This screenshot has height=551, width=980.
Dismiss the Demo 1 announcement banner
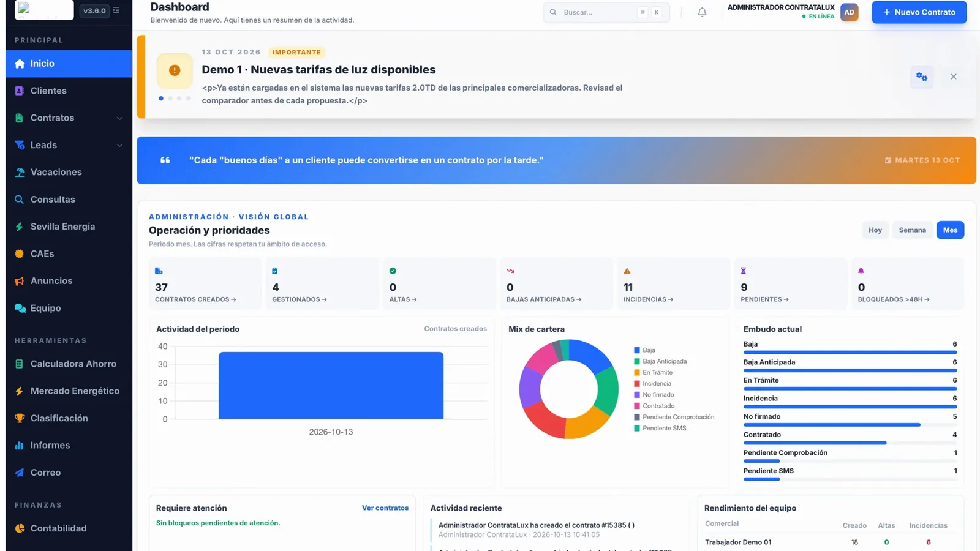click(x=954, y=77)
